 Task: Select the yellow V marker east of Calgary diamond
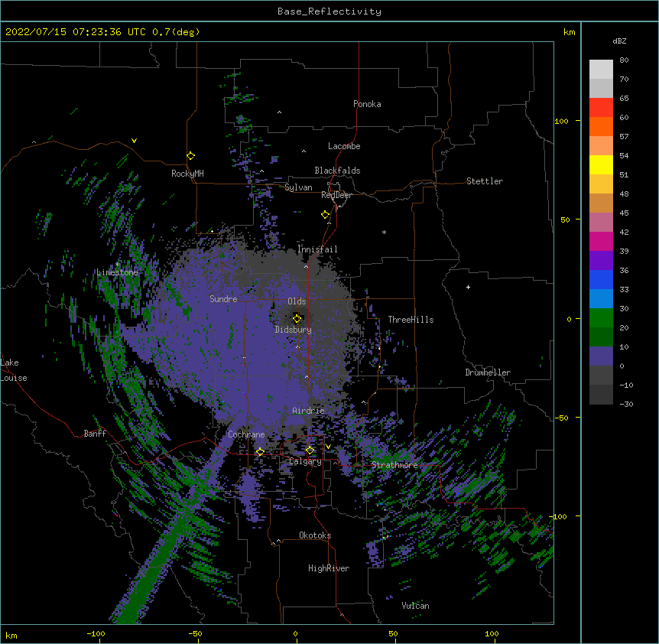(x=328, y=447)
